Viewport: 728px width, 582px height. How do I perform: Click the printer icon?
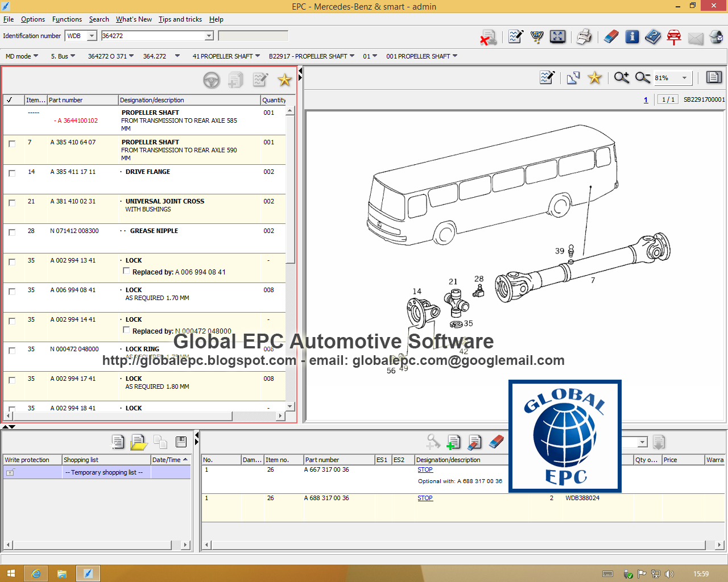[584, 37]
